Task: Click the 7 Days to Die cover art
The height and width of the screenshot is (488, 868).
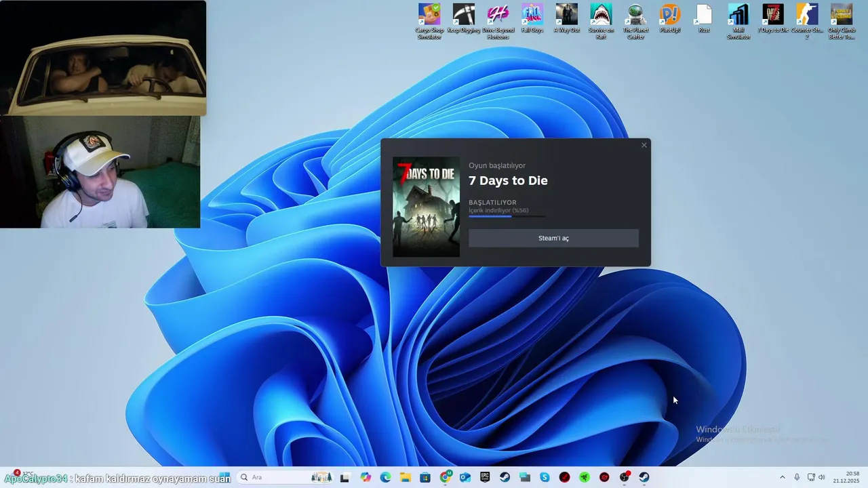Action: [x=426, y=207]
